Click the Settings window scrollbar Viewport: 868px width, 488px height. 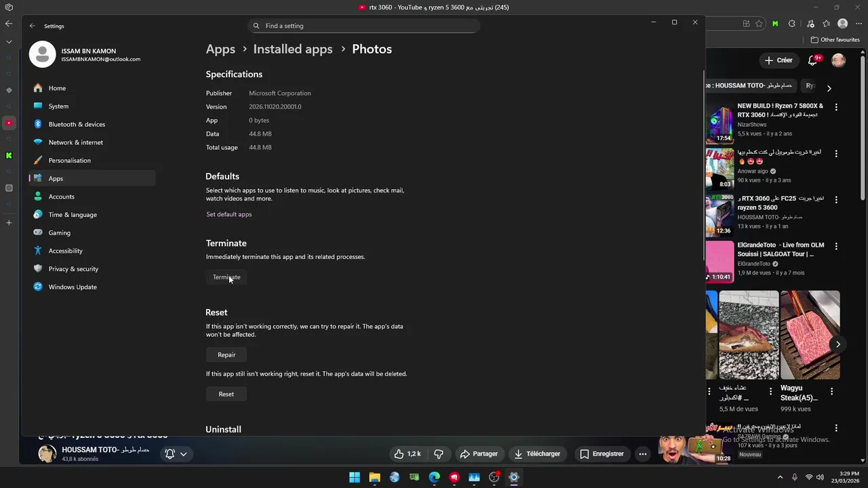[703, 166]
